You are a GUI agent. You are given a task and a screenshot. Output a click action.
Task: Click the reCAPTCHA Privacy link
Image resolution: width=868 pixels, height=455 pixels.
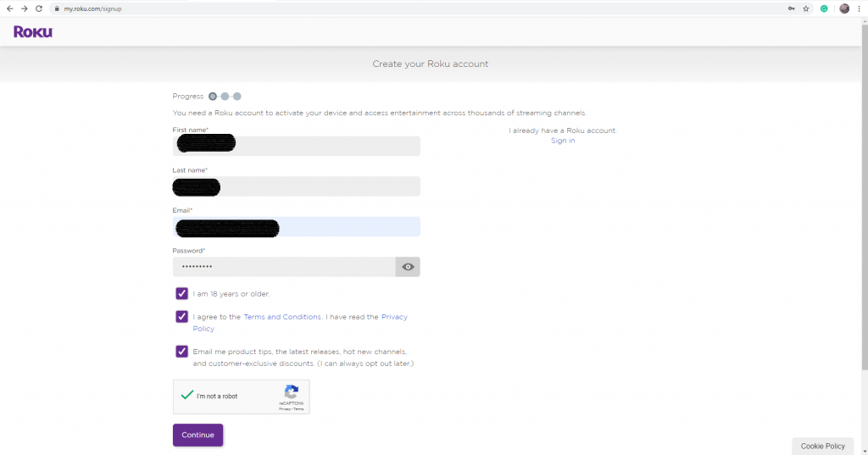[285, 409]
